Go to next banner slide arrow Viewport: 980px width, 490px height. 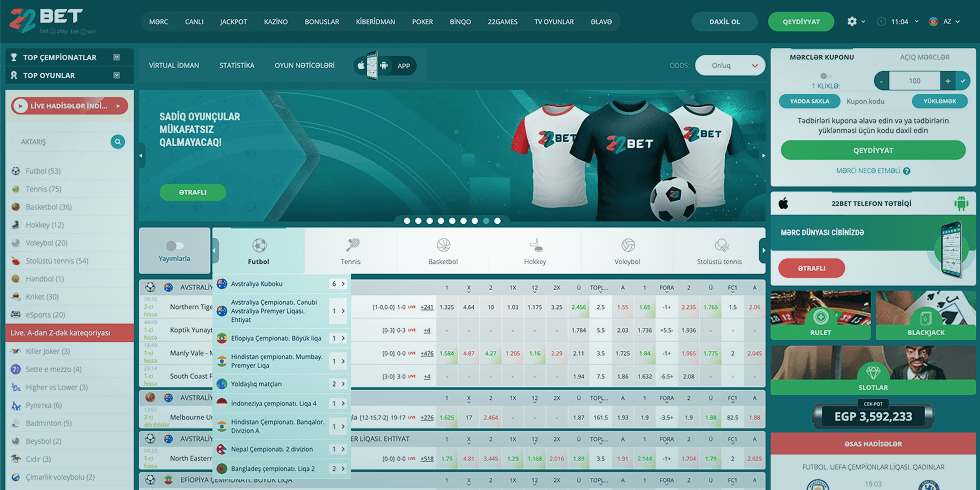(762, 155)
